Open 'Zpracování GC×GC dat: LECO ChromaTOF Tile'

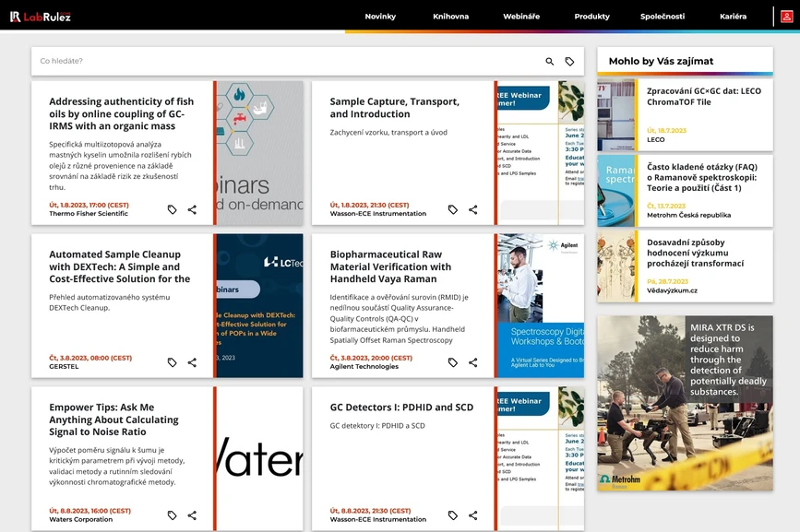point(704,96)
